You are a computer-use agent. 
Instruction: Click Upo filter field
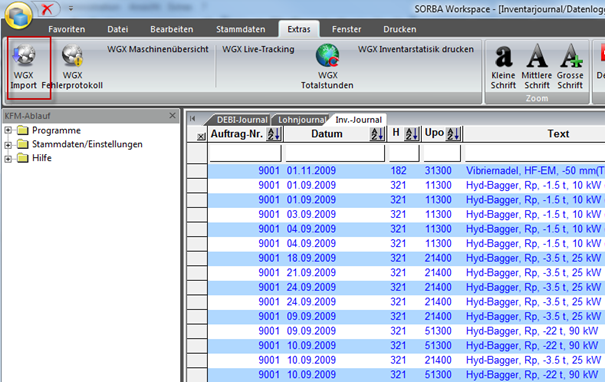(442, 153)
